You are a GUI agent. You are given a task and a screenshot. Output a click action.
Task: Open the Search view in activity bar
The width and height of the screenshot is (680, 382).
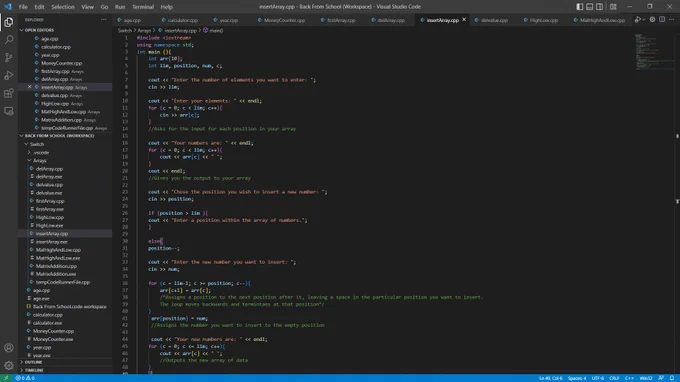pos(9,39)
